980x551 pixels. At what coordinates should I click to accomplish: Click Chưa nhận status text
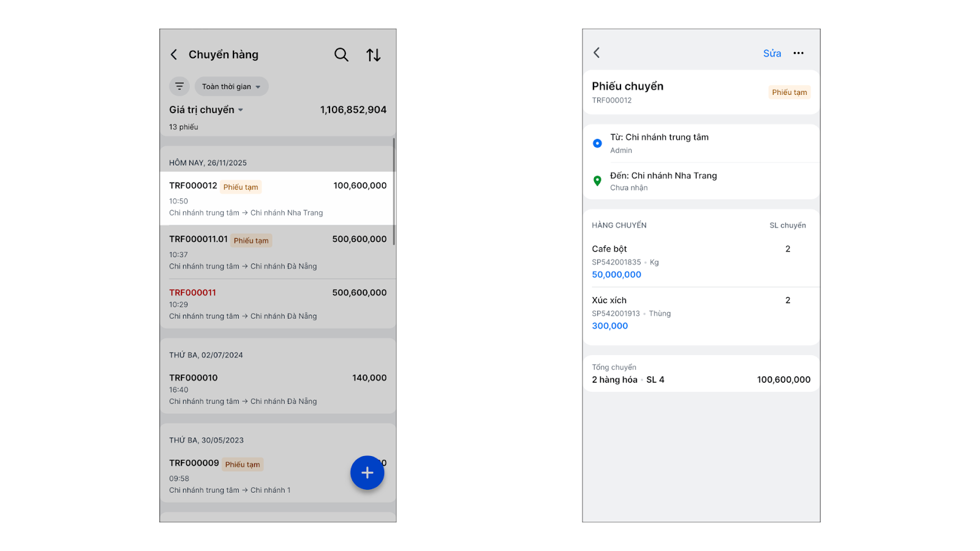click(628, 188)
